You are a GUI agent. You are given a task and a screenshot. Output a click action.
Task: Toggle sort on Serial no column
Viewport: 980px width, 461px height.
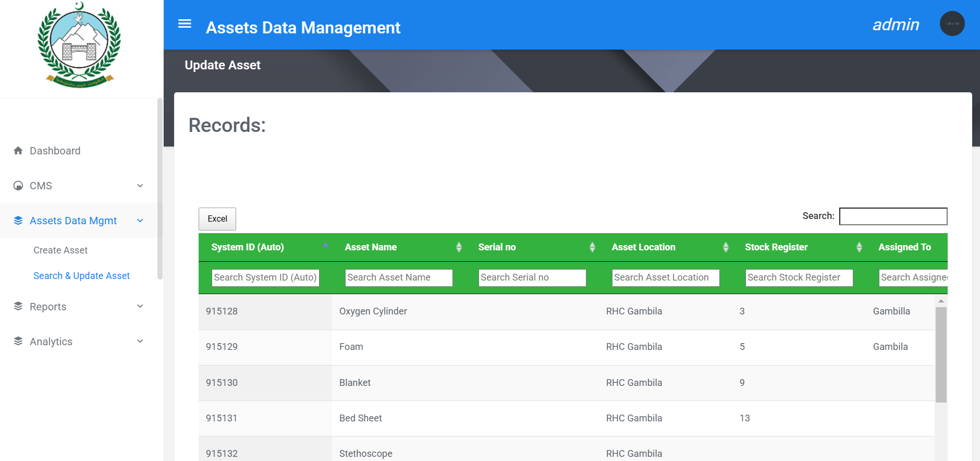click(592, 247)
